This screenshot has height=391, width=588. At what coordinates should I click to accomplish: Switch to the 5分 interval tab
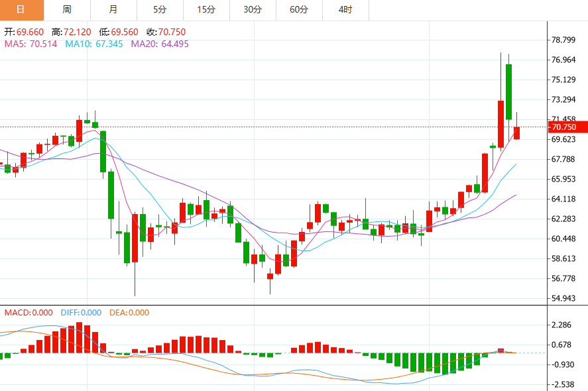pos(160,10)
